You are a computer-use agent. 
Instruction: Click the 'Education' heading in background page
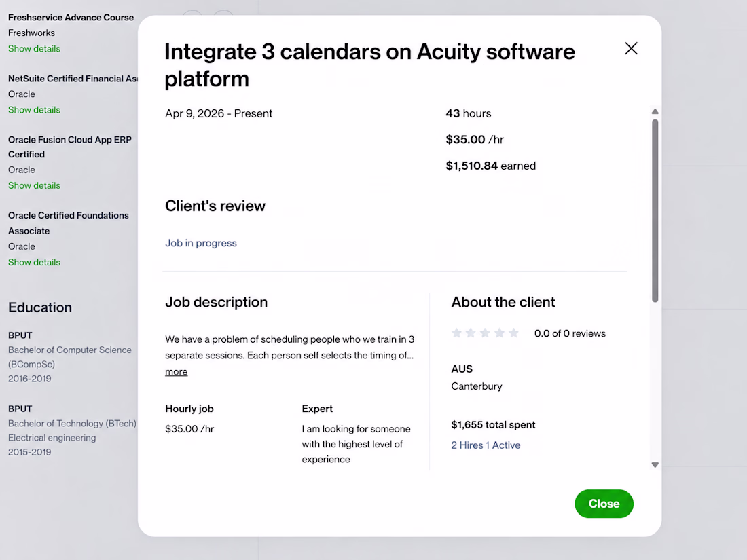[40, 307]
